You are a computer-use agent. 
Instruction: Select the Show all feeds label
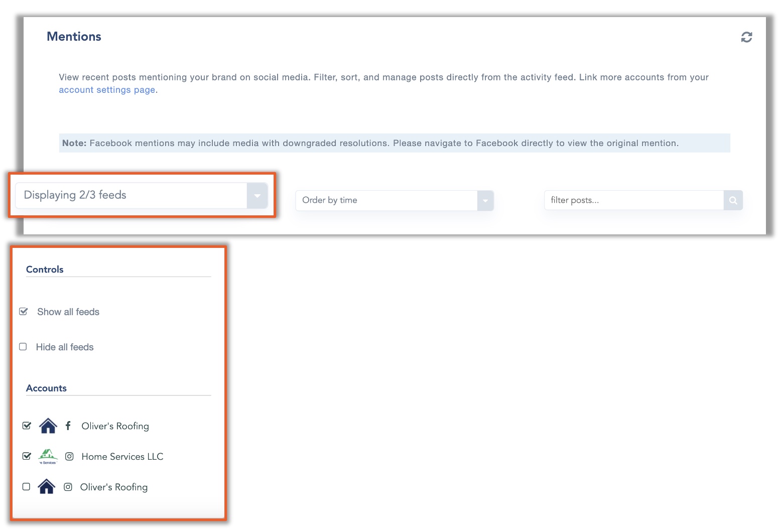tap(68, 312)
